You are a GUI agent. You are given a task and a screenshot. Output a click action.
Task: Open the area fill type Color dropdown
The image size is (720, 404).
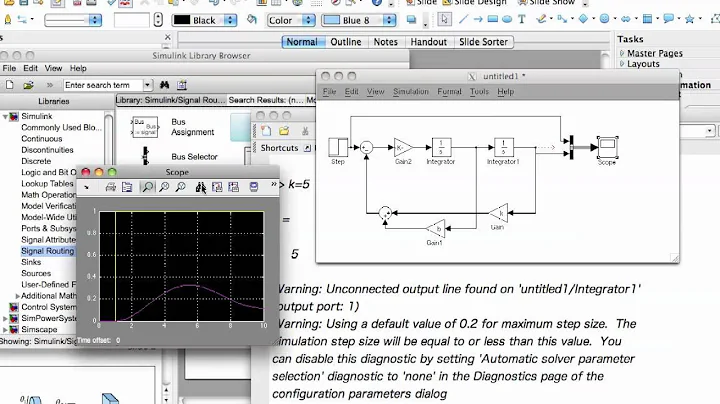click(309, 20)
